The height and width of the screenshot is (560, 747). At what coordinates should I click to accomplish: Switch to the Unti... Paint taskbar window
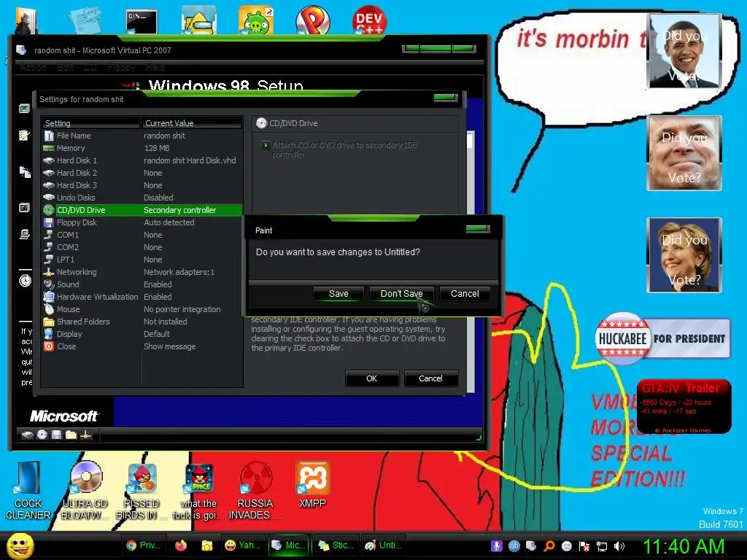click(382, 545)
